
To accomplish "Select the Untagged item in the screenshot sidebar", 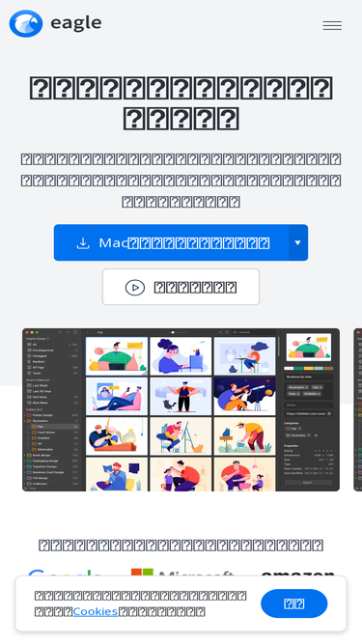I will 52,355.
